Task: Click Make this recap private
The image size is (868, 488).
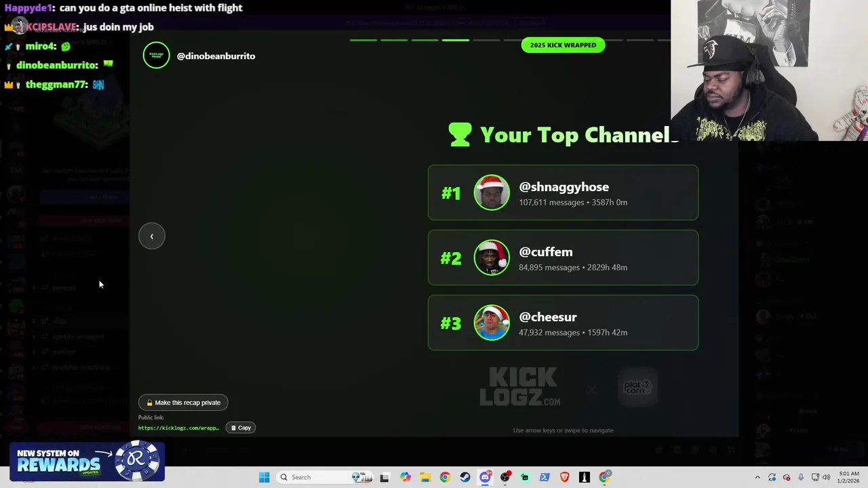Action: [x=183, y=403]
